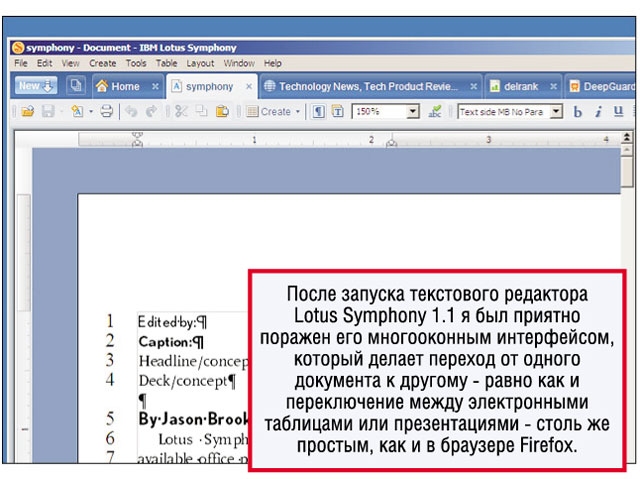Click the ruler marker after number 2
Image resolution: width=640 pixels, height=479 pixels.
pyautogui.click(x=391, y=142)
